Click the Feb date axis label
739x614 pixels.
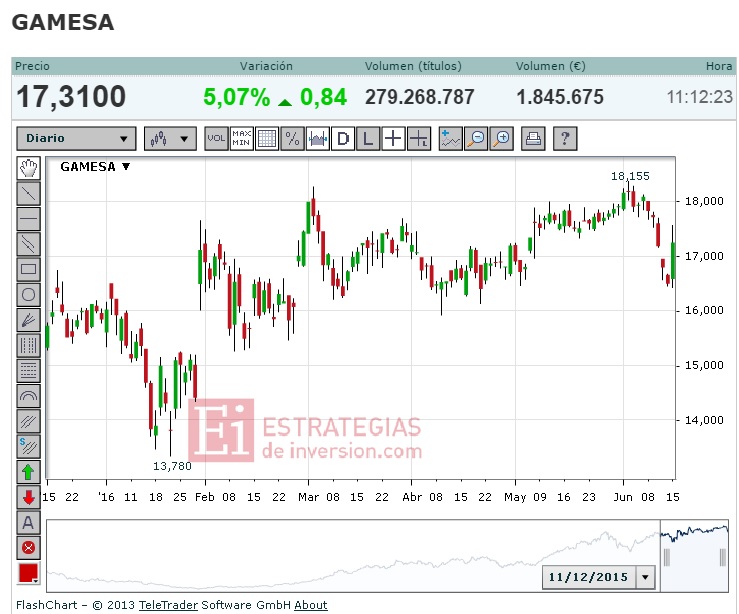[x=205, y=497]
